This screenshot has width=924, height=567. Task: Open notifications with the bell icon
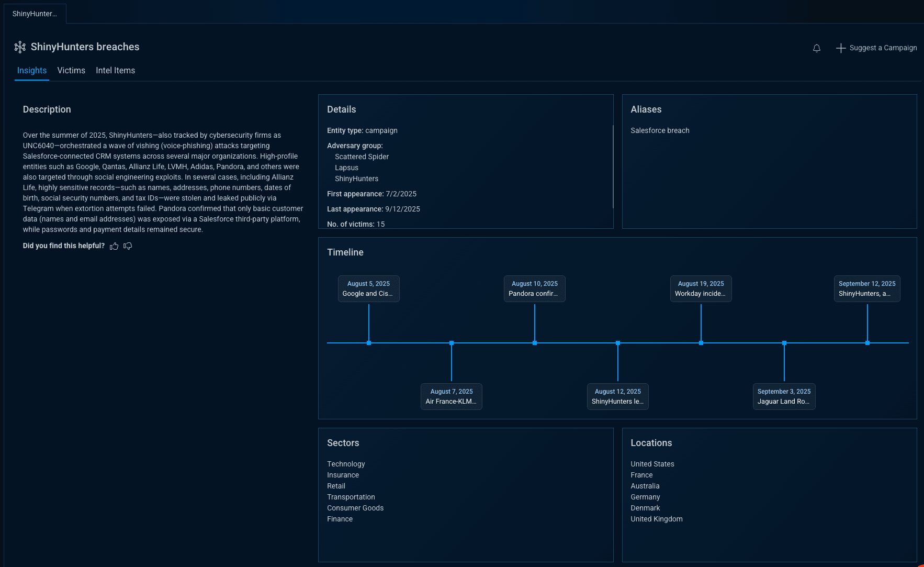click(x=817, y=48)
